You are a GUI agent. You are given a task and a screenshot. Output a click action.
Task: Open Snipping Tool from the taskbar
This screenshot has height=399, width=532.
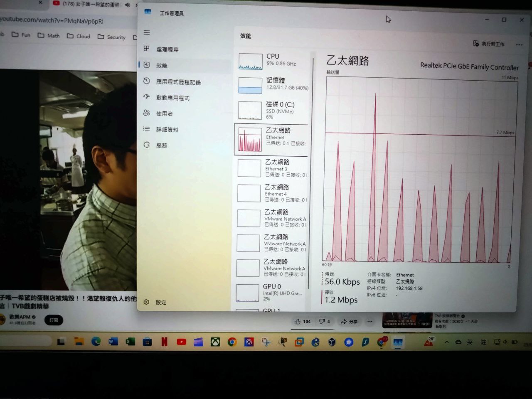(x=266, y=342)
